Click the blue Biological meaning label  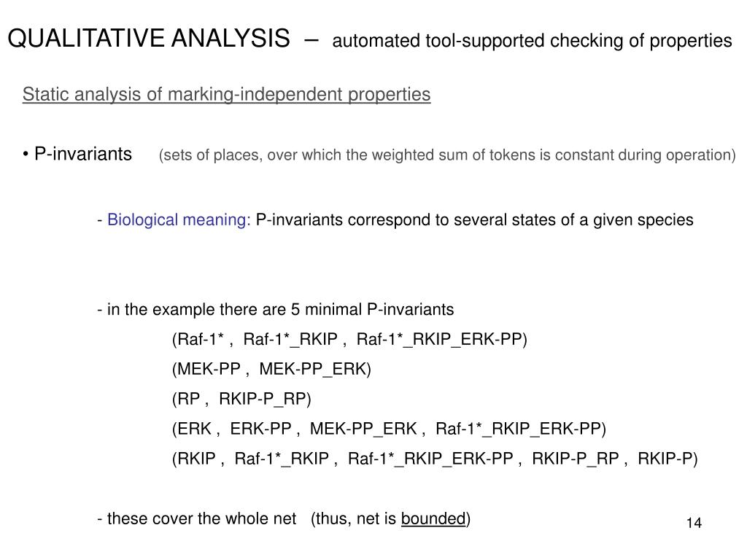(179, 219)
